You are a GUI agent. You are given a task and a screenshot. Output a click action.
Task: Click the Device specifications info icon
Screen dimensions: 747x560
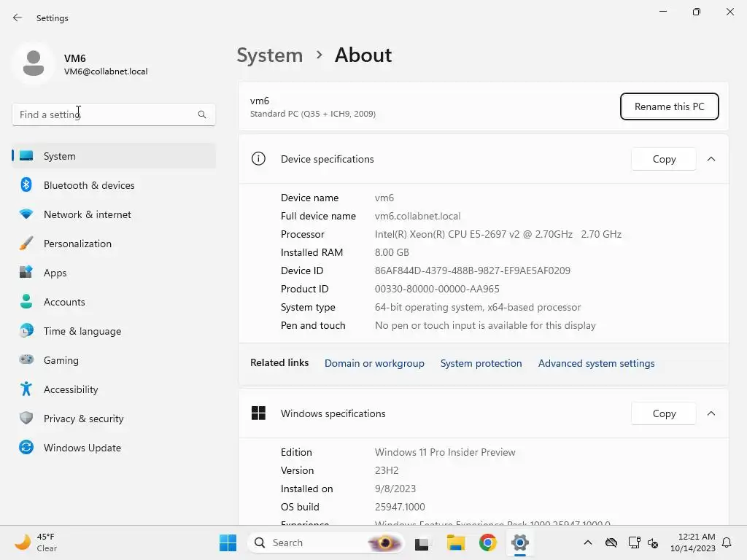point(258,158)
